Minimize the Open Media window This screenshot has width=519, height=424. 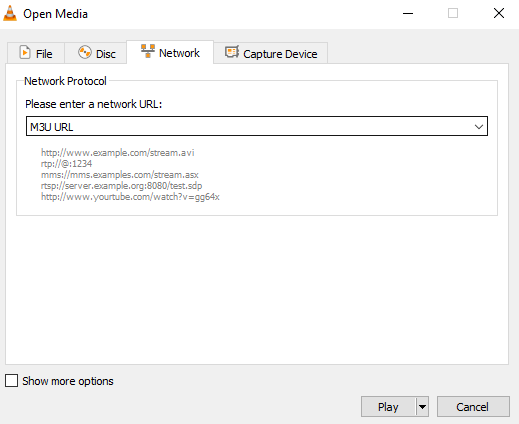tap(408, 14)
